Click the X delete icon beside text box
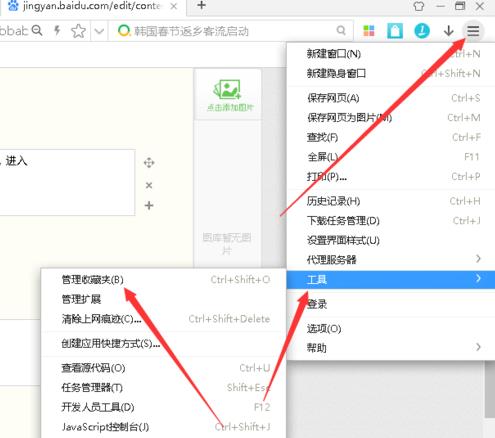 149,185
